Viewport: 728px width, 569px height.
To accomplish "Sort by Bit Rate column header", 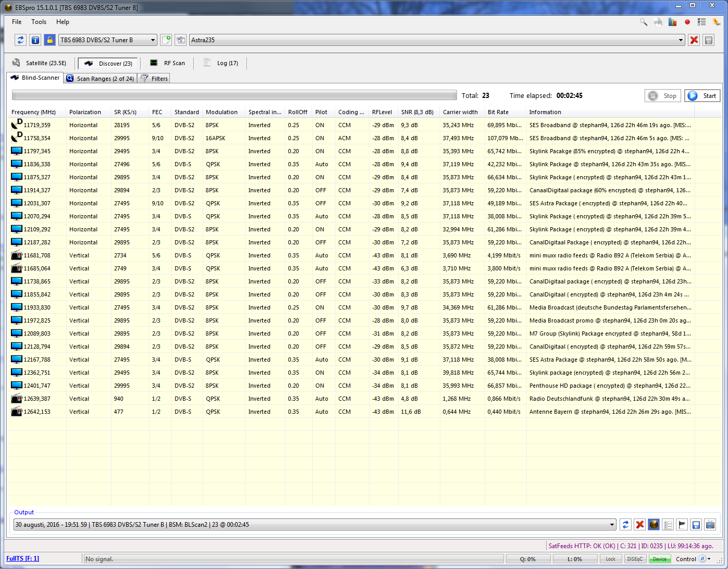I will click(x=505, y=112).
